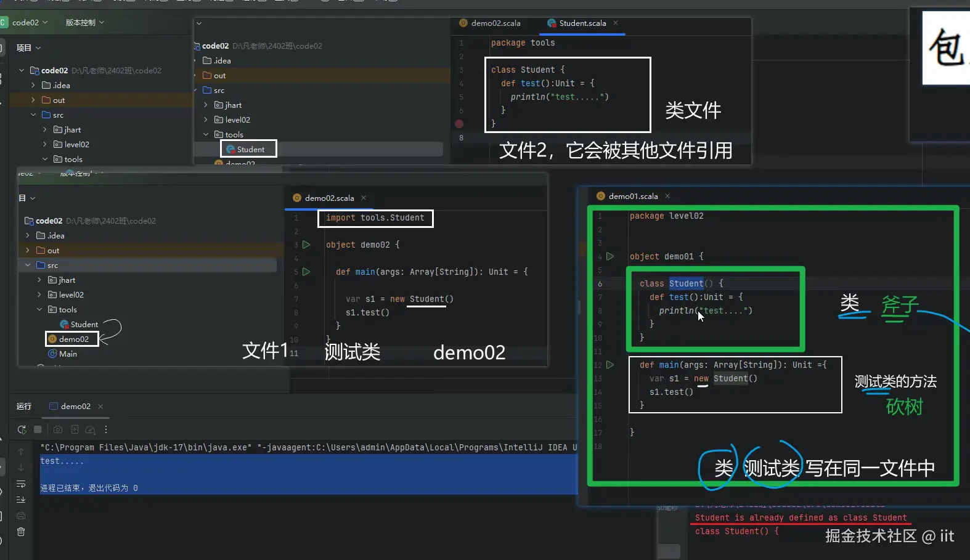
Task: Expand level02 package in main project tree
Action: click(x=45, y=144)
